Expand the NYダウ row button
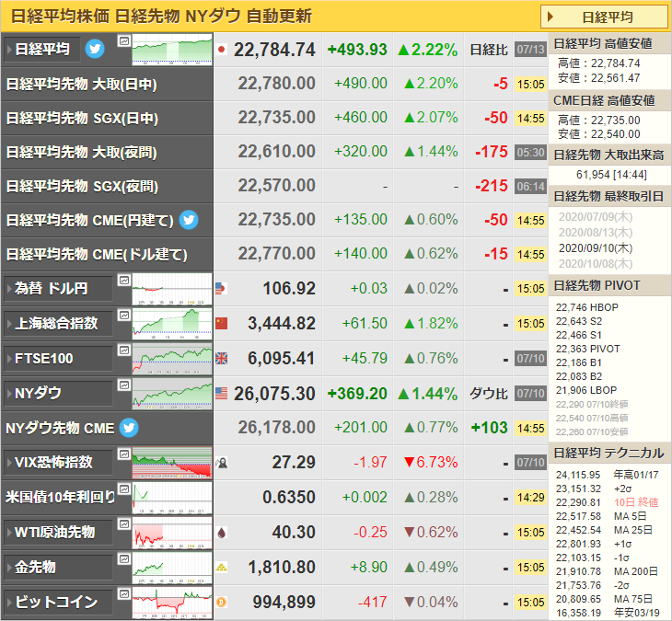Screen dimensions: 672x621 click(58, 394)
